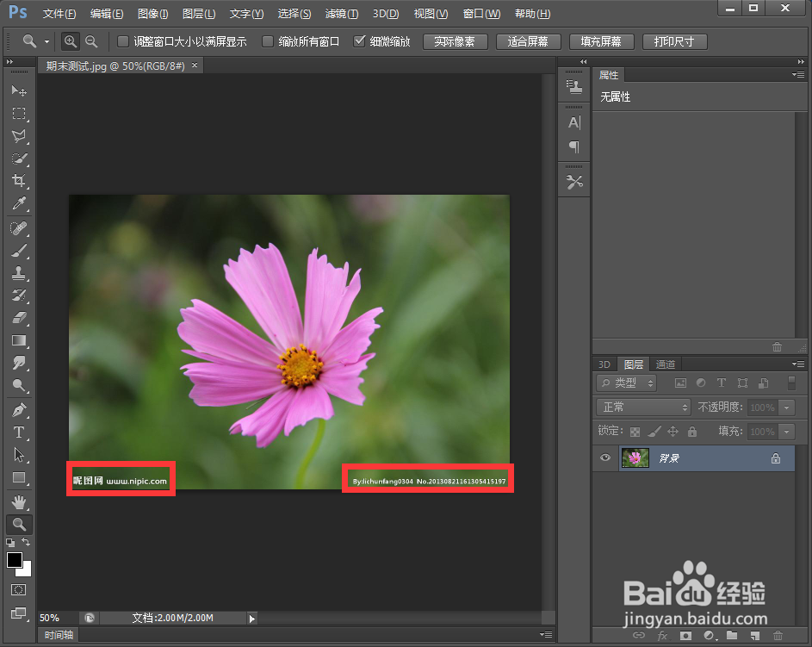The height and width of the screenshot is (647, 812).
Task: Hide the 背景 layer visibility eye
Action: [x=604, y=458]
